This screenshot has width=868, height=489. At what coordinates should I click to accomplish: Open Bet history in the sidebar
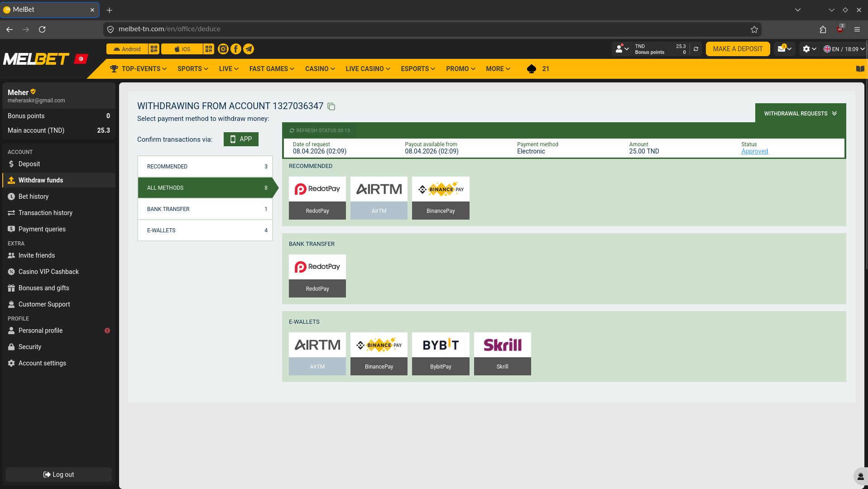tap(59, 197)
